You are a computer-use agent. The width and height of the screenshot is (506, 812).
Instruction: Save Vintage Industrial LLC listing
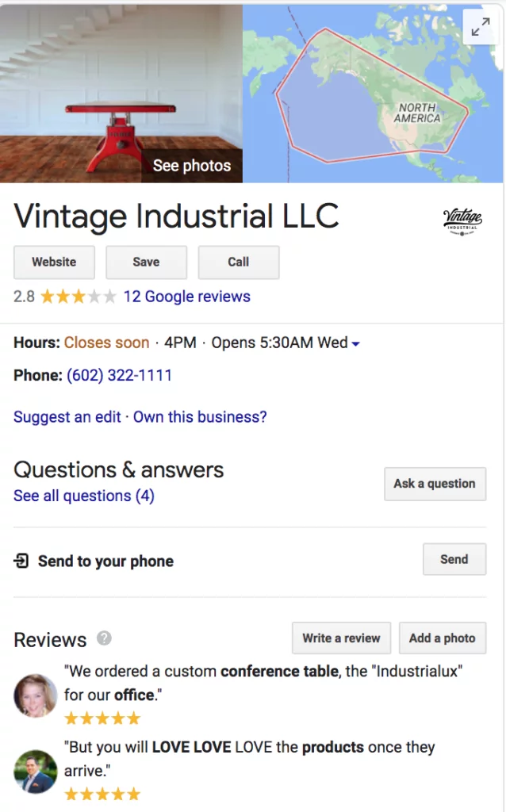click(146, 262)
